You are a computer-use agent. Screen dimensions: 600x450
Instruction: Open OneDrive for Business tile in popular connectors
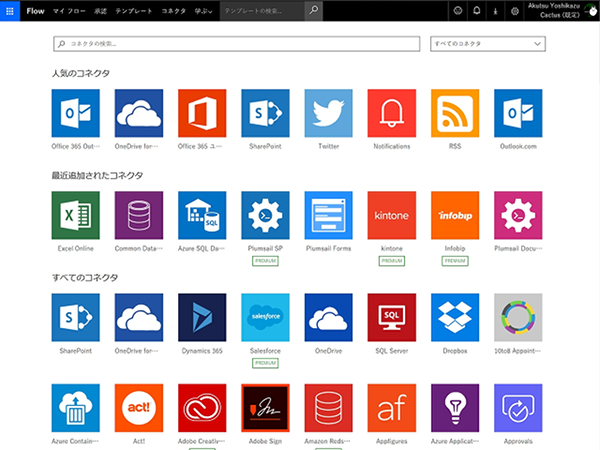(x=139, y=113)
